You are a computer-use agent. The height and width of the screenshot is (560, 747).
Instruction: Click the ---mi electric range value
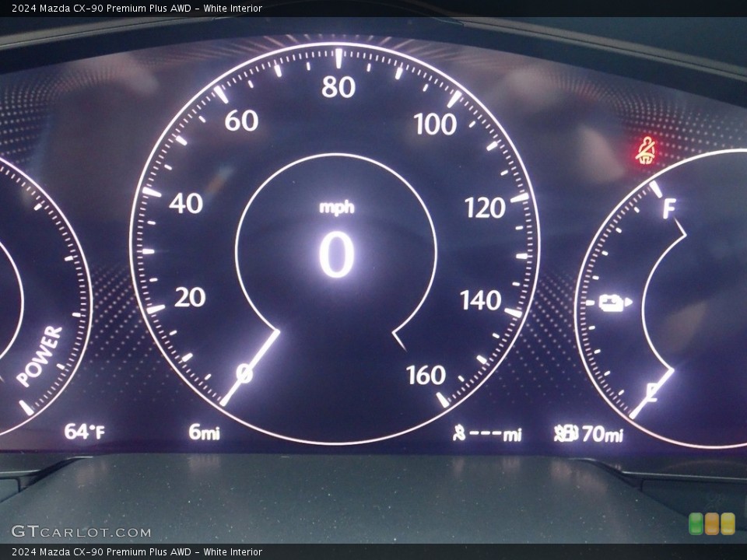click(496, 434)
